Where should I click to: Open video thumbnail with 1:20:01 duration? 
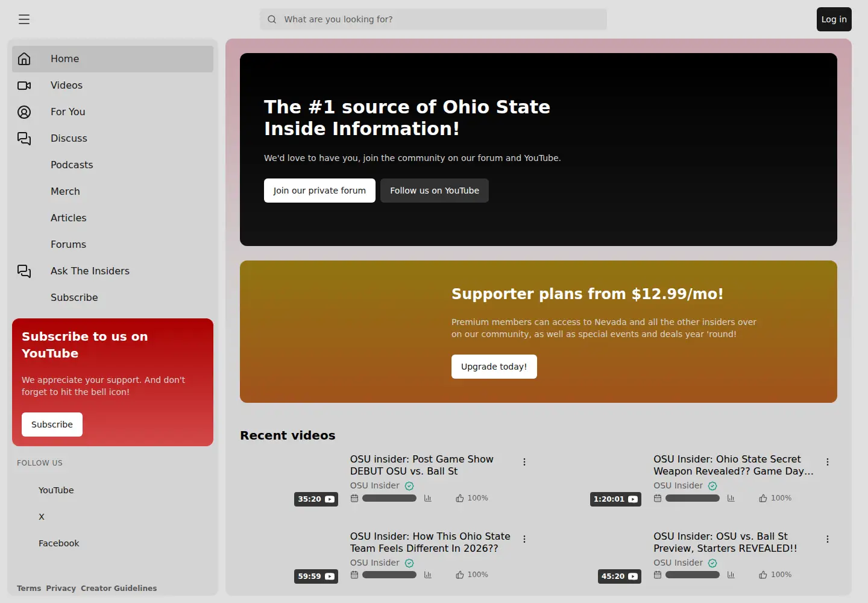pos(594,481)
